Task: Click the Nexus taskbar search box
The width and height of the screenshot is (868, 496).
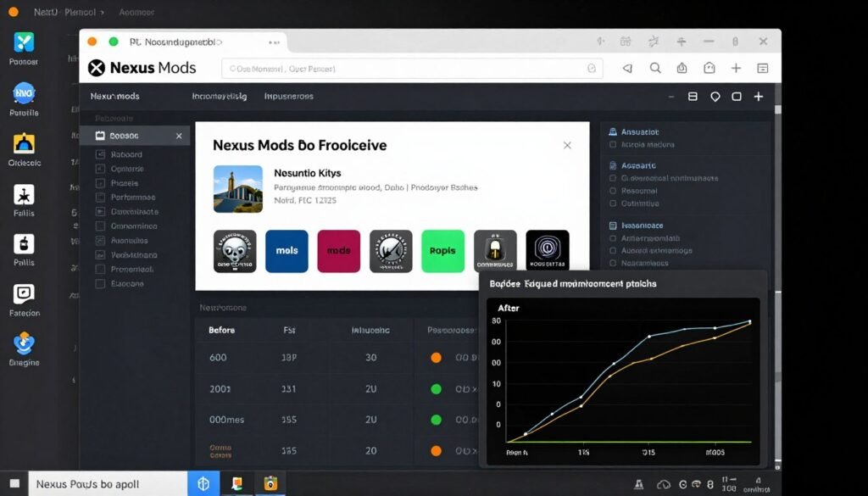Action: tap(108, 484)
